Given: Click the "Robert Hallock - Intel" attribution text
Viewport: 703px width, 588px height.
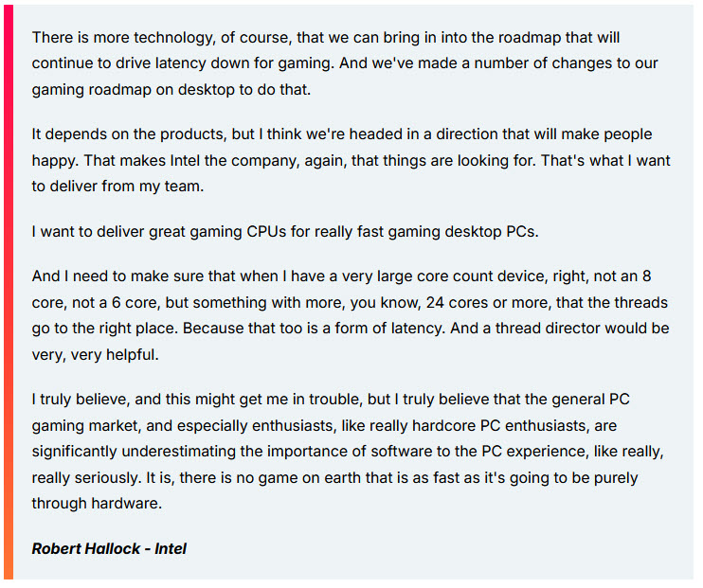Looking at the screenshot, I should pyautogui.click(x=109, y=548).
